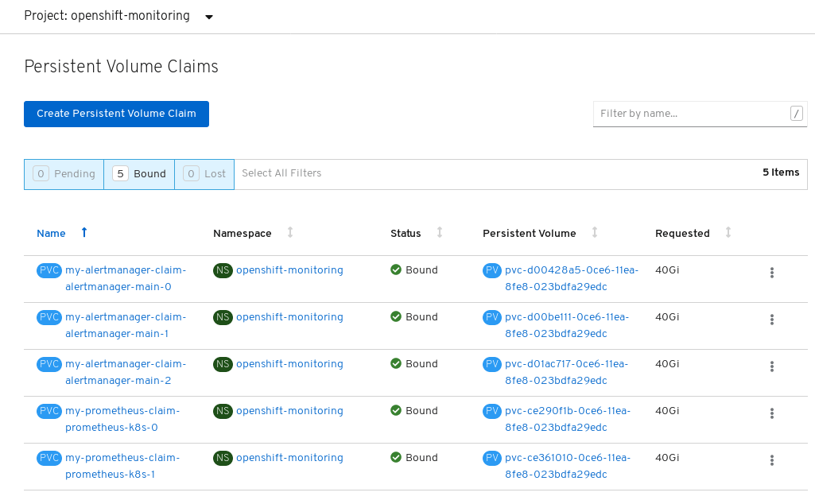Open the Project: openshift-monitoring dropdown
This screenshot has width=815, height=504.
click(117, 15)
